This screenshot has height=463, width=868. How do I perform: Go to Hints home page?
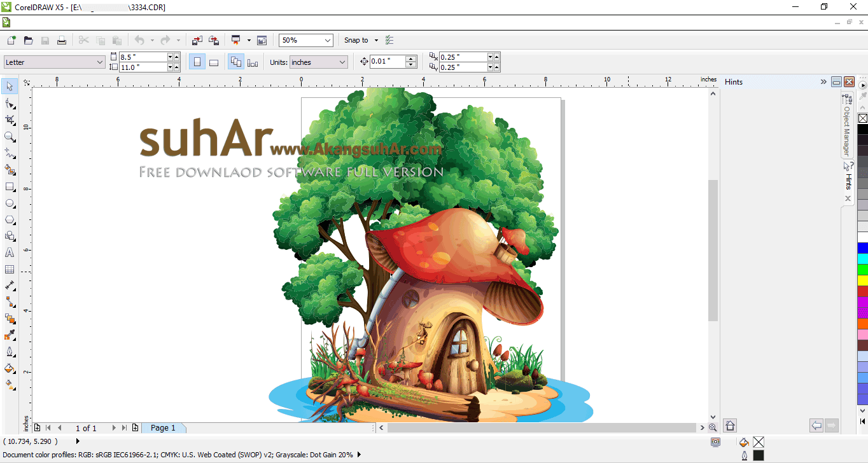(730, 425)
